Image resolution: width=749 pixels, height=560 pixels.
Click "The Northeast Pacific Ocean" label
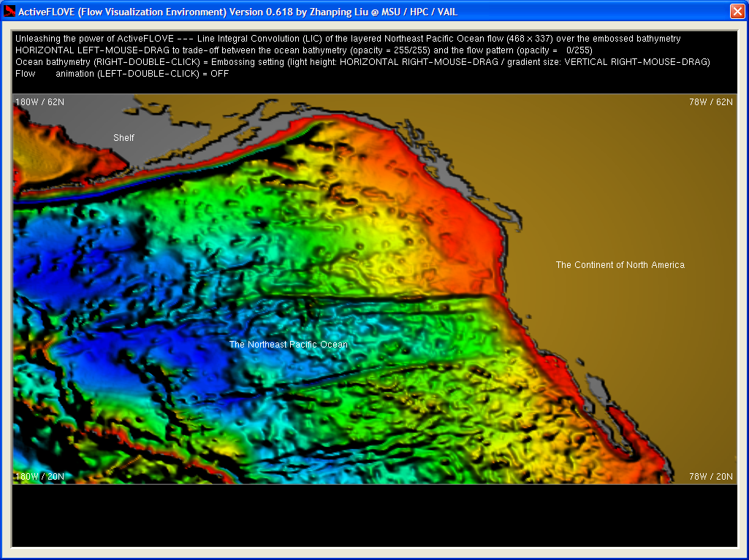click(289, 345)
